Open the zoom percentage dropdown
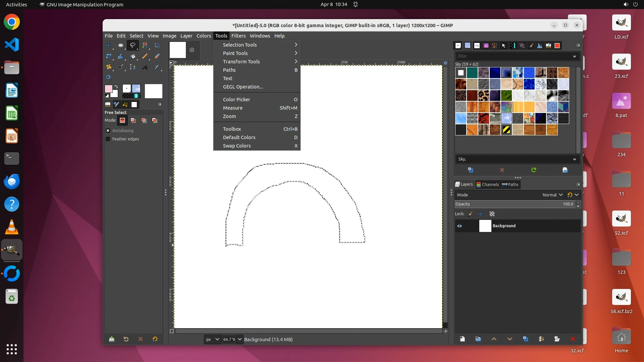The height and width of the screenshot is (362, 644). [x=239, y=339]
